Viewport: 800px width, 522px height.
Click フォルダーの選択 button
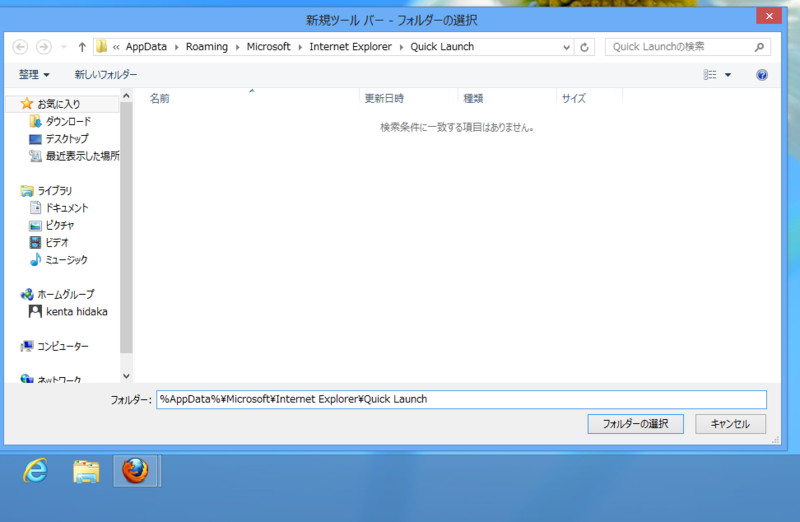(x=635, y=424)
